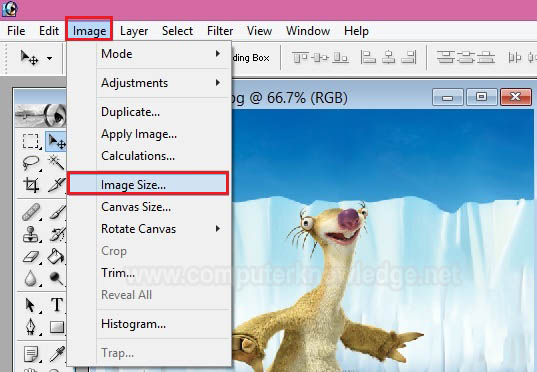Choose the Pen tool
Image resolution: width=537 pixels, height=372 pixels.
pos(30,327)
